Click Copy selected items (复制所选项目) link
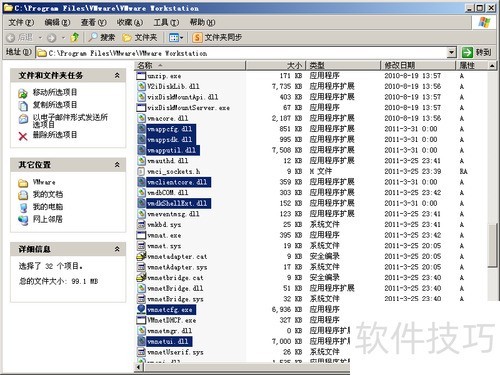The height and width of the screenshot is (375, 500). [55, 105]
